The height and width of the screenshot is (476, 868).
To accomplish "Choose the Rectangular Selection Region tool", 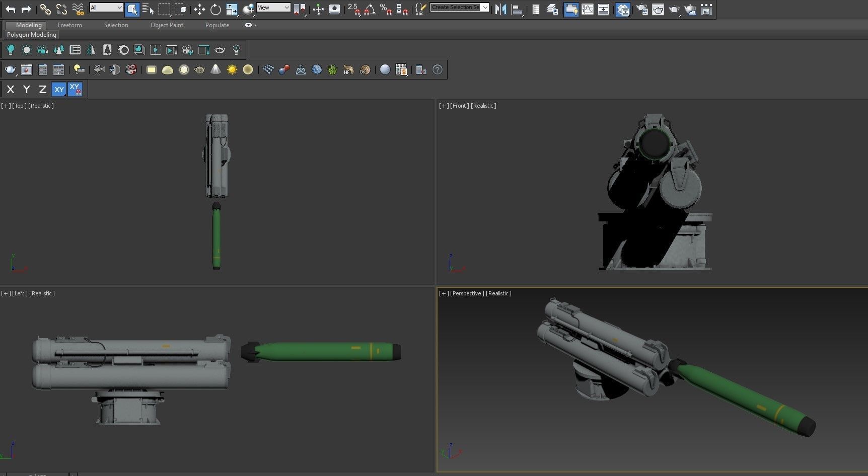I will (164, 9).
